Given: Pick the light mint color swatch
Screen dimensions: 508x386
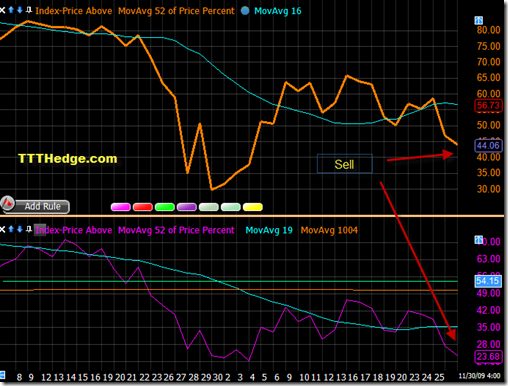Looking at the screenshot, I should pos(231,207).
